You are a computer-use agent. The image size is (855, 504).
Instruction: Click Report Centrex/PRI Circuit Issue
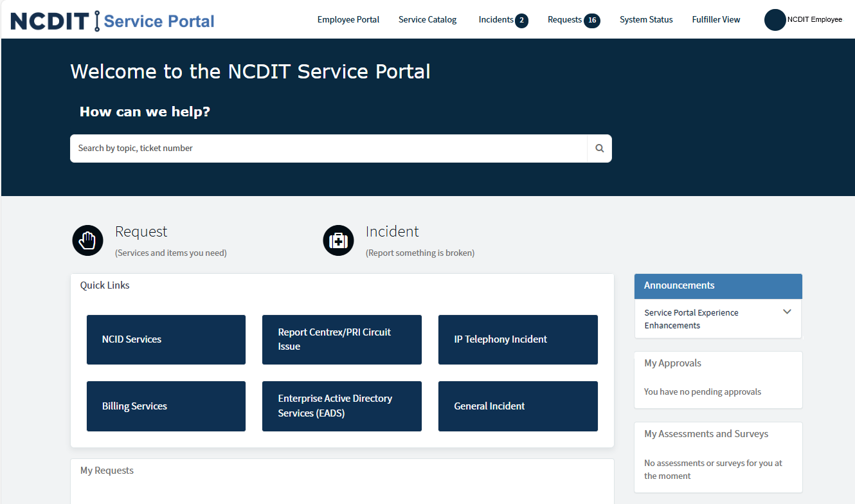pos(341,339)
